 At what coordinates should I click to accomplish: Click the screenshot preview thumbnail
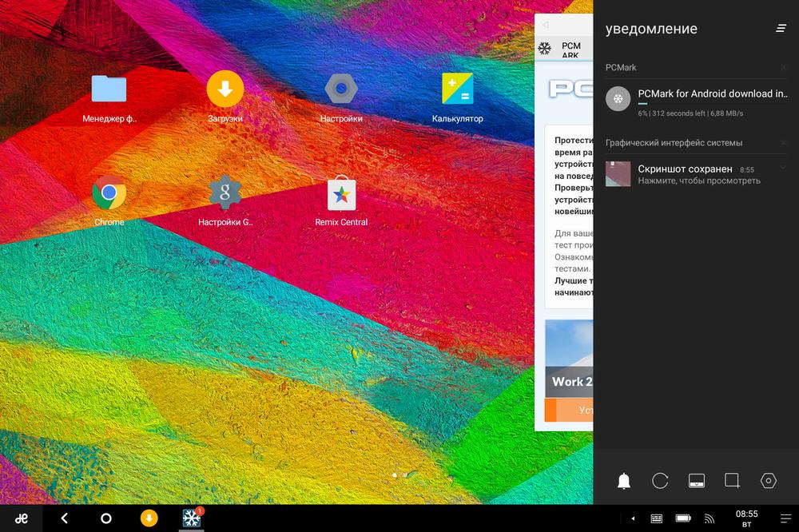point(618,174)
